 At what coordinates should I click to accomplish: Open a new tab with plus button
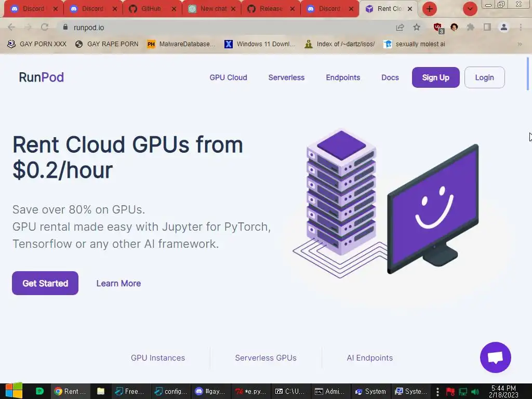pos(430,9)
